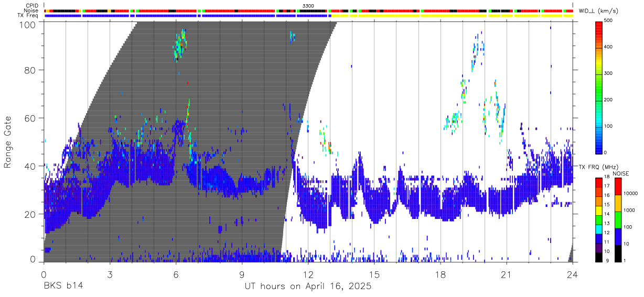Click the 'TX FRQ (MHz)' legend title

tap(597, 167)
